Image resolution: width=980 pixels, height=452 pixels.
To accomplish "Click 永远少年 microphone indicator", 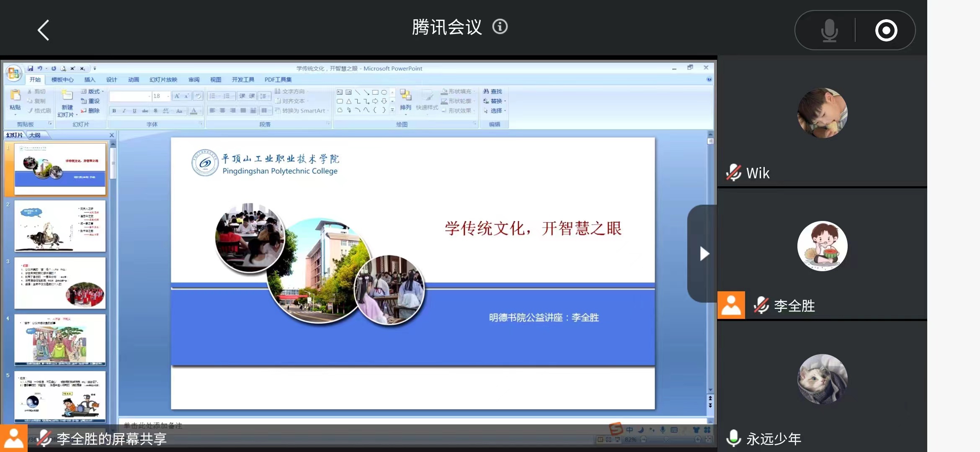I will click(733, 438).
